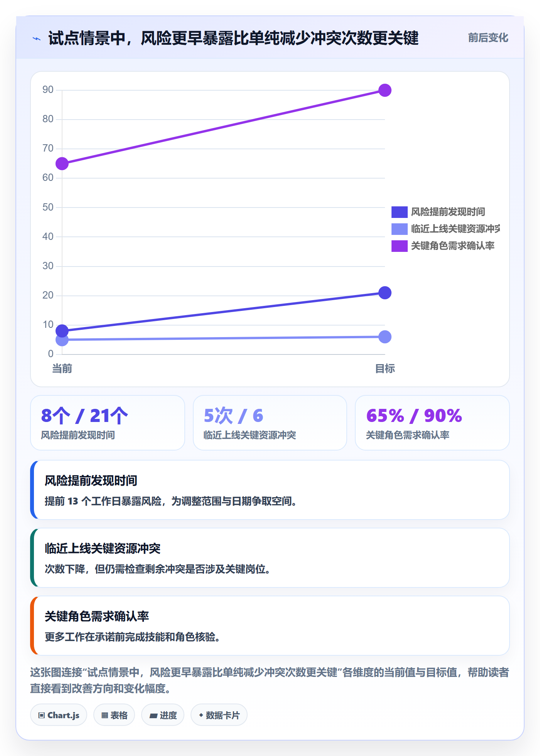Click the chart title heading text
The image size is (540, 756).
point(233,38)
